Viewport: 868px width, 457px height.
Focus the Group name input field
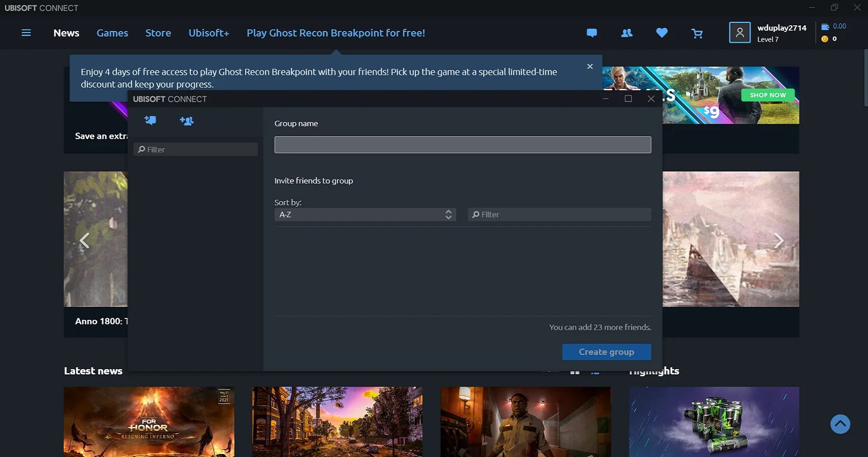click(x=463, y=145)
